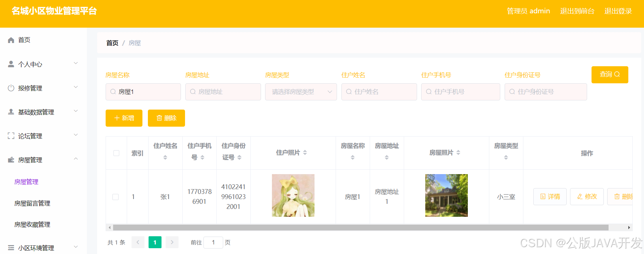Click the user icon beside 基础数据管理

tap(11, 112)
